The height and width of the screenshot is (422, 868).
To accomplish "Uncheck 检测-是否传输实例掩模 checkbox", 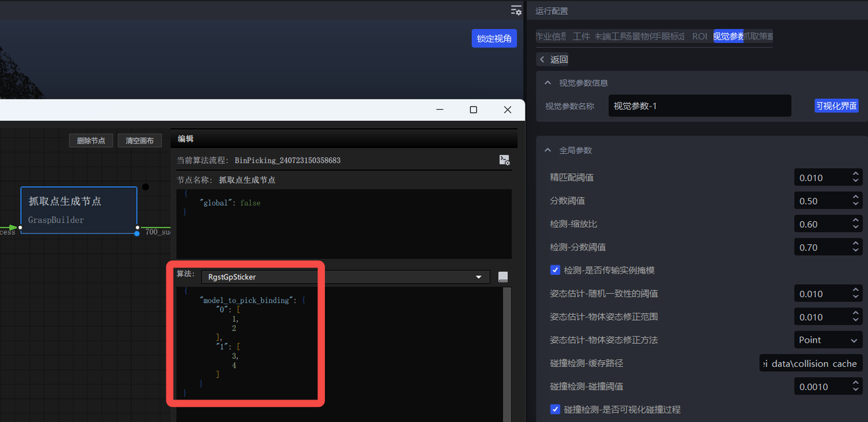I will [555, 270].
